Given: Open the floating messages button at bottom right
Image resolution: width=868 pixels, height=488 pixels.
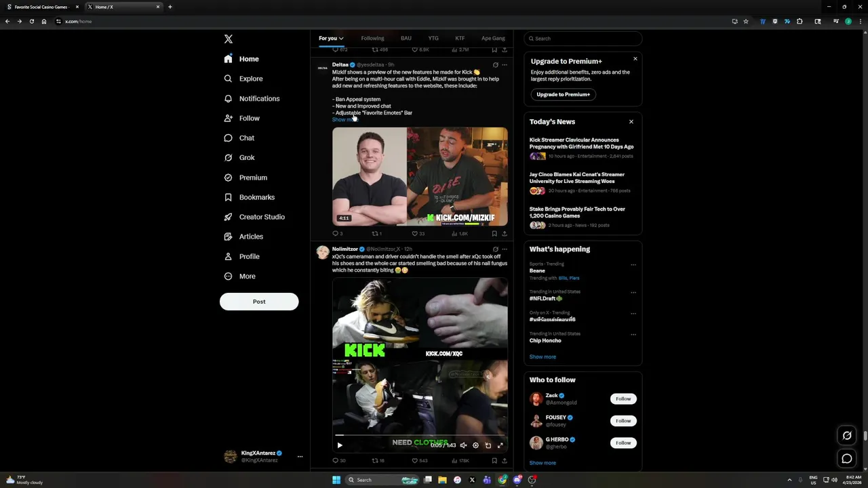Looking at the screenshot, I should coord(847,459).
